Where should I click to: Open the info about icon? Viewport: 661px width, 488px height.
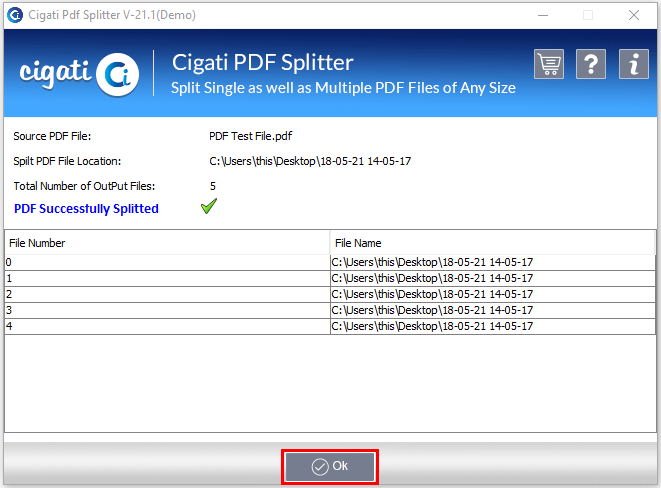(x=633, y=64)
